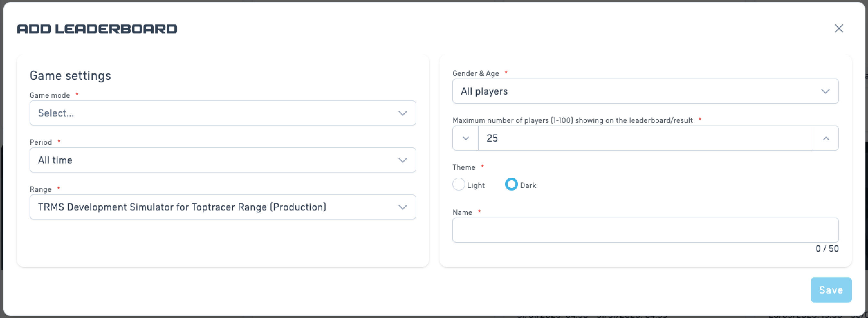Open the Game mode Select... dropdown
The image size is (868, 318).
pos(223,113)
